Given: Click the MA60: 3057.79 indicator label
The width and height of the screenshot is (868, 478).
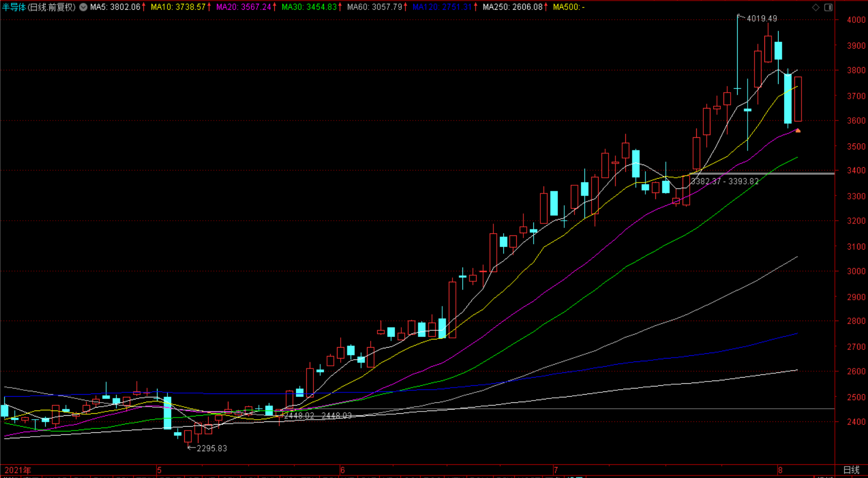Looking at the screenshot, I should coord(375,7).
